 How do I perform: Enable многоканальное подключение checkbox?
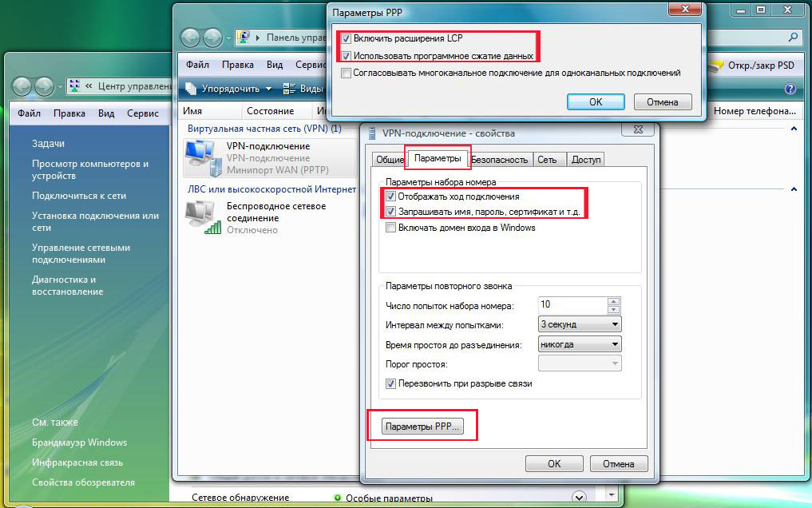click(x=346, y=73)
